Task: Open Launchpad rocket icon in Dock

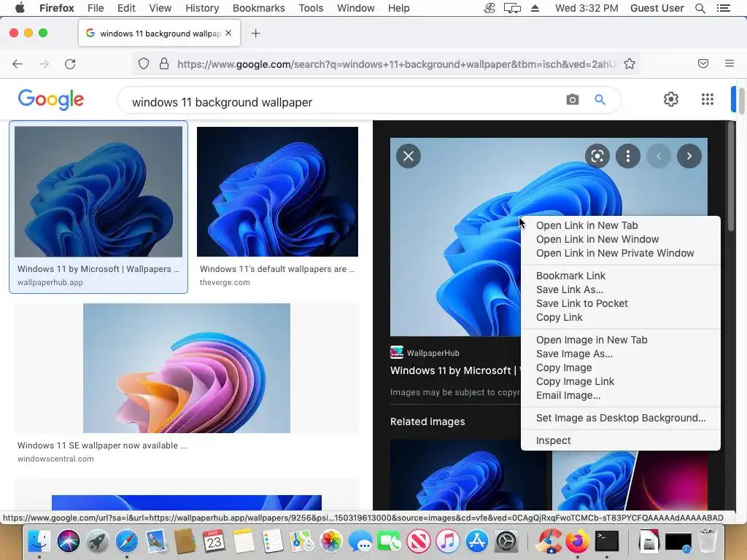Action: [98, 542]
